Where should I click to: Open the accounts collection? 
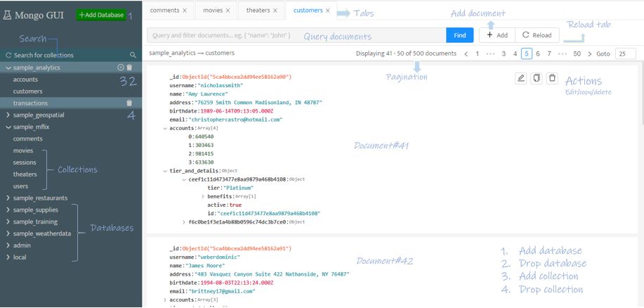(x=25, y=79)
